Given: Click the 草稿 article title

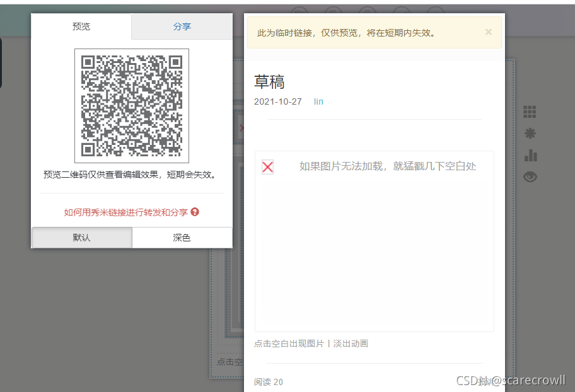Looking at the screenshot, I should coord(269,82).
